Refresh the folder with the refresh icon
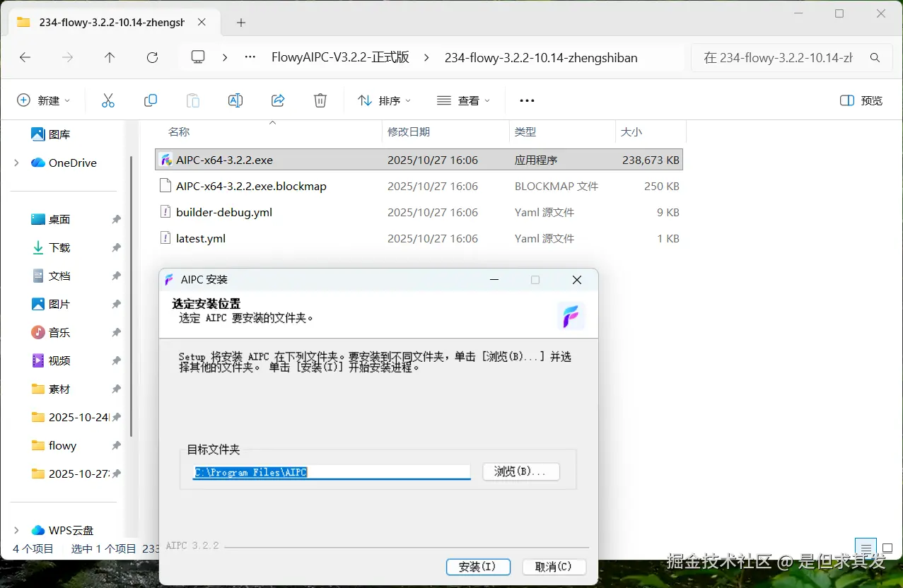The image size is (903, 588). (151, 58)
